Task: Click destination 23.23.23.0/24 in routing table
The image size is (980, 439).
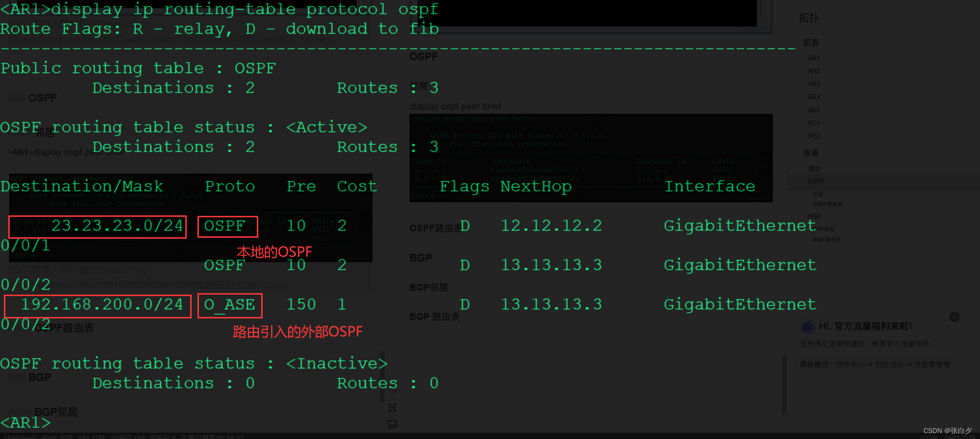Action: coord(117,226)
